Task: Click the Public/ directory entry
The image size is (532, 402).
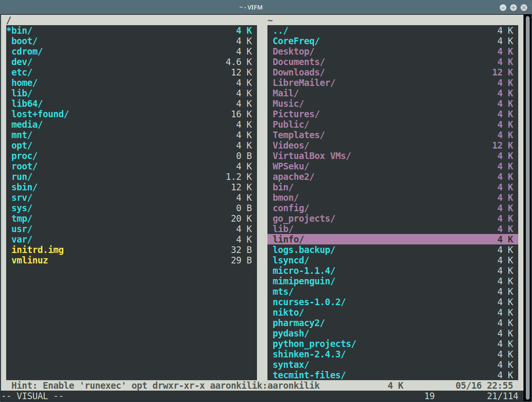Action: (392, 125)
